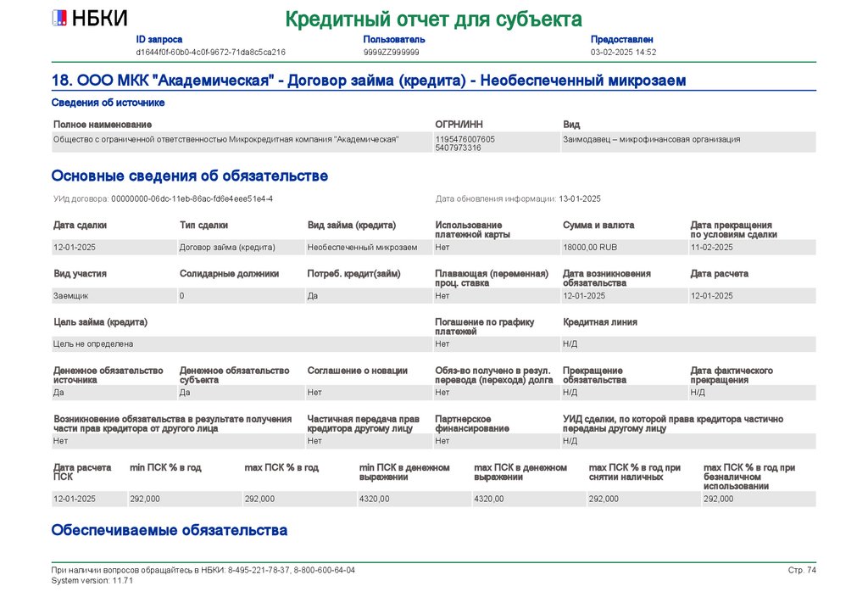Click the Цель не определена field
This screenshot has height=614, width=868.
242,343
